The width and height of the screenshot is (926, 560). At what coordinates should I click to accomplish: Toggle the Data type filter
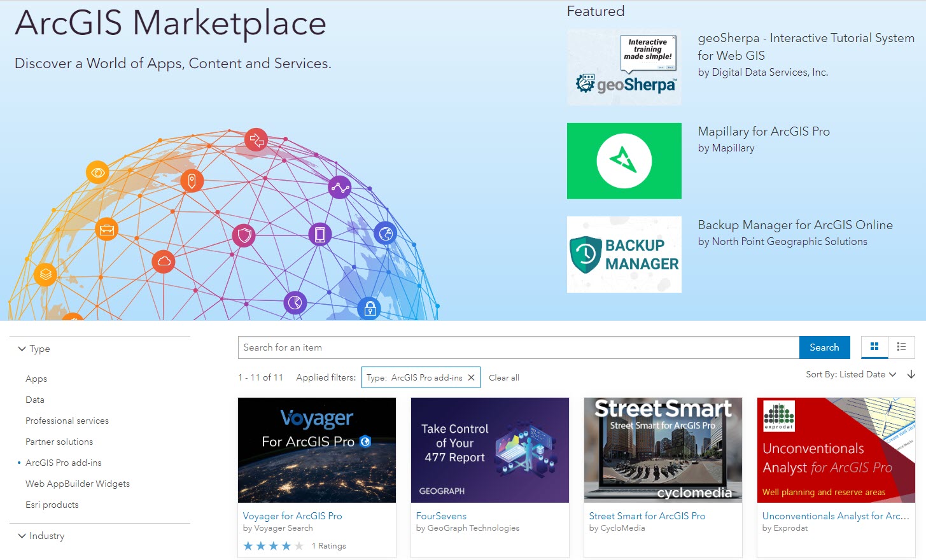pyautogui.click(x=34, y=400)
